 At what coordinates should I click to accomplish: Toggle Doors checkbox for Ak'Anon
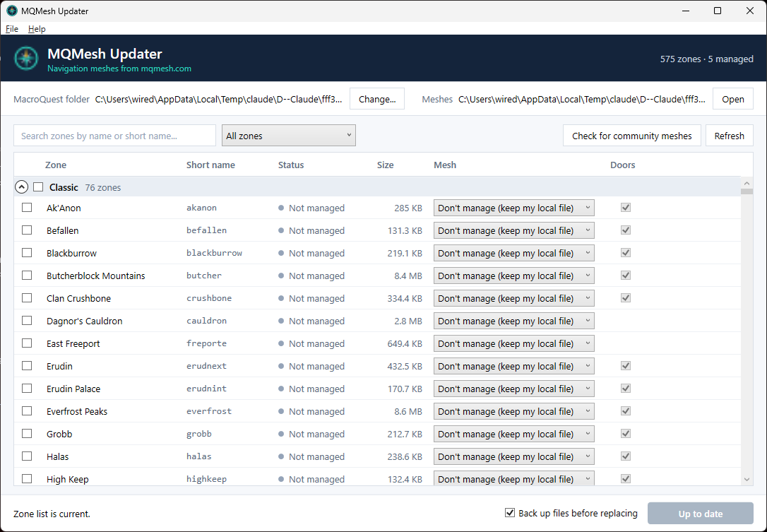point(626,208)
